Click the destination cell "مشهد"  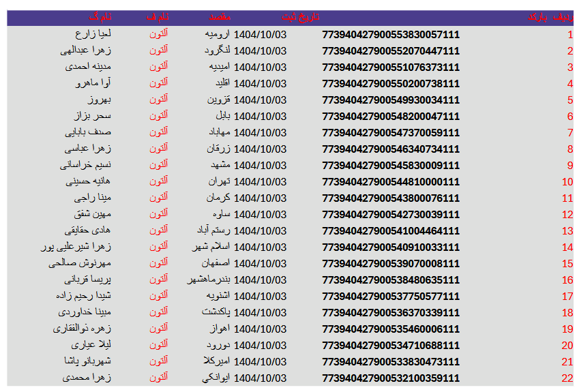point(219,166)
